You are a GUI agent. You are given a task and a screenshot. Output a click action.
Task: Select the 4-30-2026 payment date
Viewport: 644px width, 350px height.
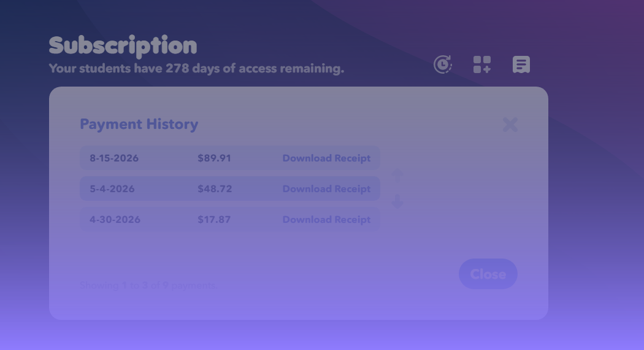pyautogui.click(x=115, y=220)
